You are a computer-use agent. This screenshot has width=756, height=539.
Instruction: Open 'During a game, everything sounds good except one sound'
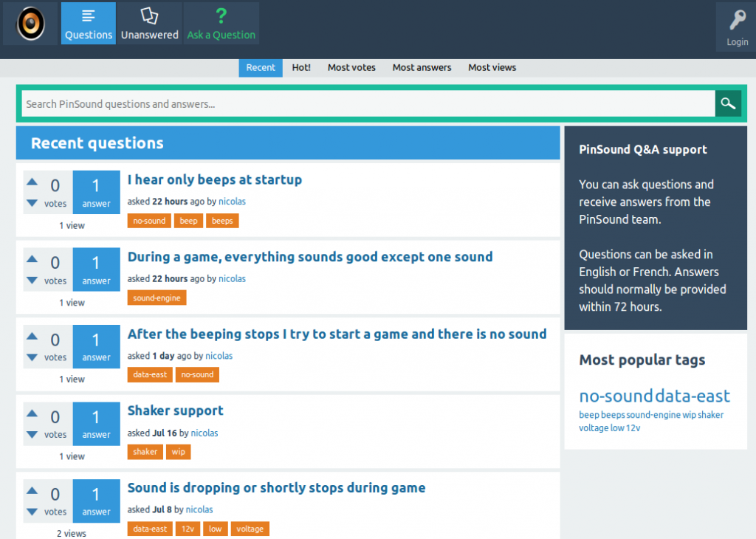tap(310, 257)
